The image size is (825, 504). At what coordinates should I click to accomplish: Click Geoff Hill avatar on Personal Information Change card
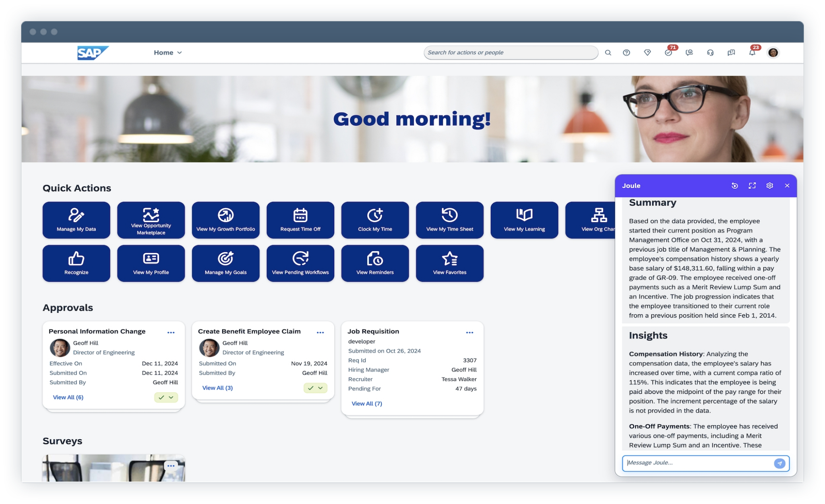(x=60, y=348)
